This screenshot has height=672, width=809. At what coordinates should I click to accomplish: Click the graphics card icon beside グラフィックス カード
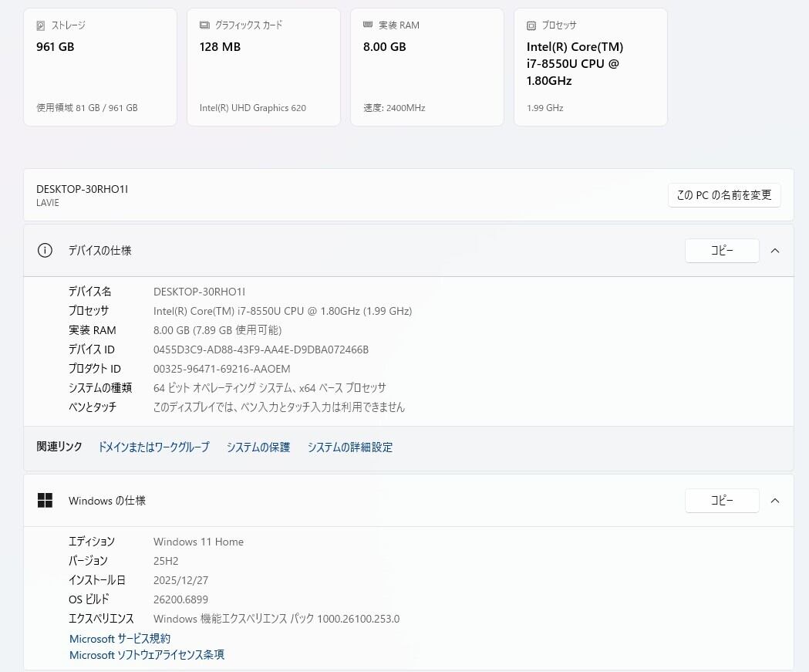(204, 25)
